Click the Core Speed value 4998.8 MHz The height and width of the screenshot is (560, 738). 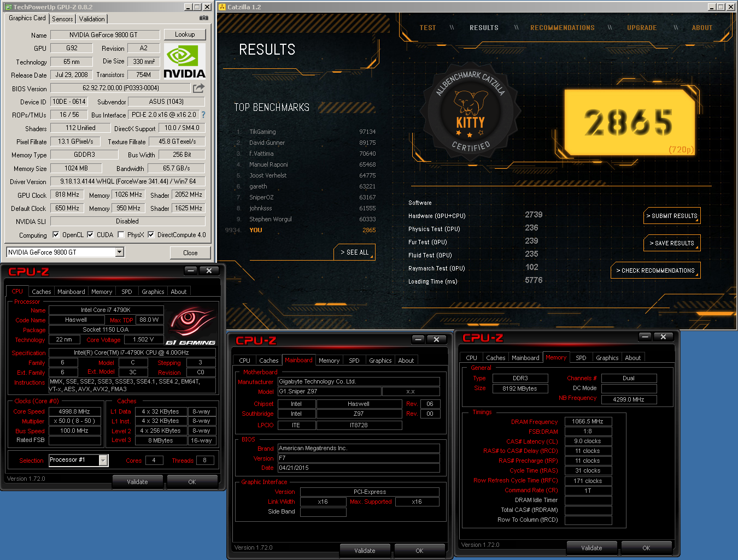click(74, 411)
